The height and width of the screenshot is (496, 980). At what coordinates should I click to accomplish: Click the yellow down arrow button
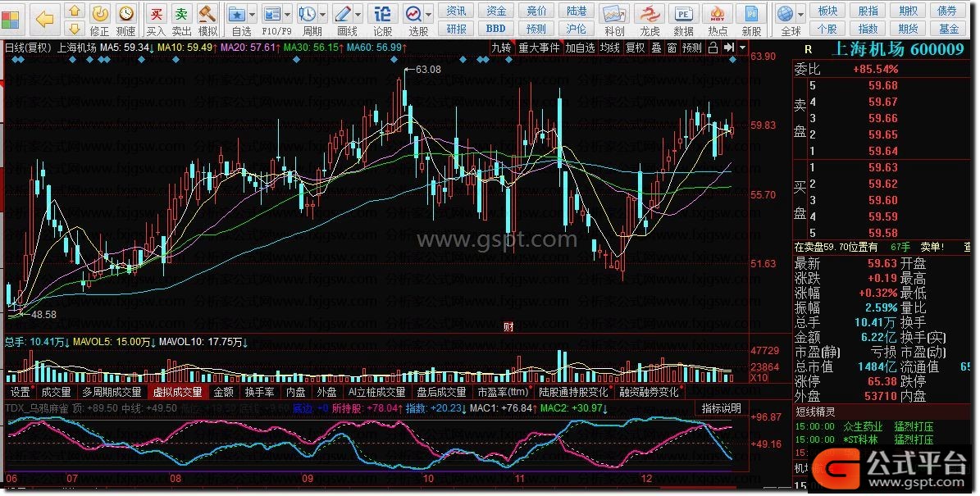click(x=75, y=28)
